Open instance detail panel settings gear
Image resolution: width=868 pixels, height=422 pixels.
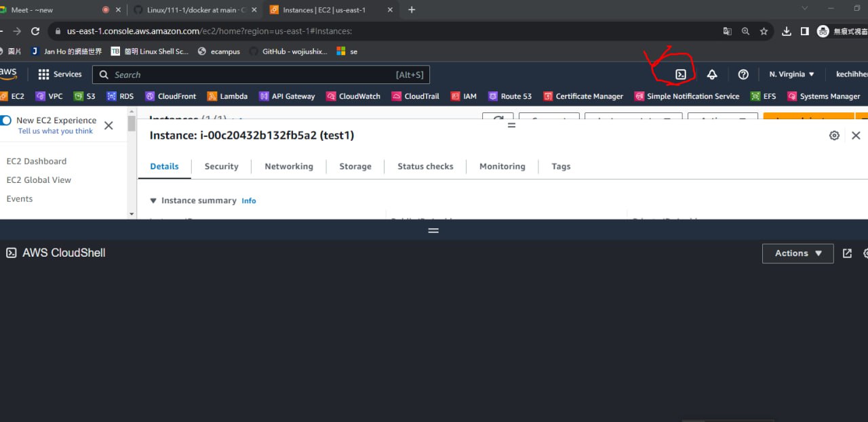(834, 135)
